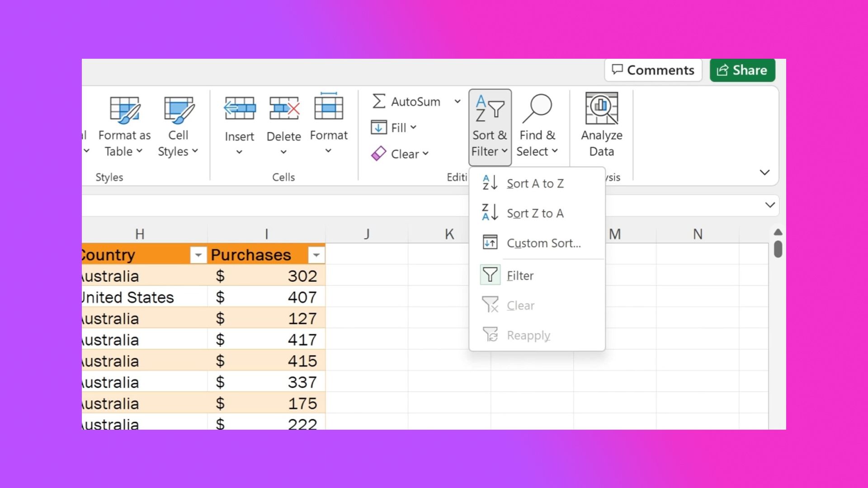The image size is (868, 488).
Task: Open the filter dropdown on Purchases column
Action: click(x=316, y=254)
